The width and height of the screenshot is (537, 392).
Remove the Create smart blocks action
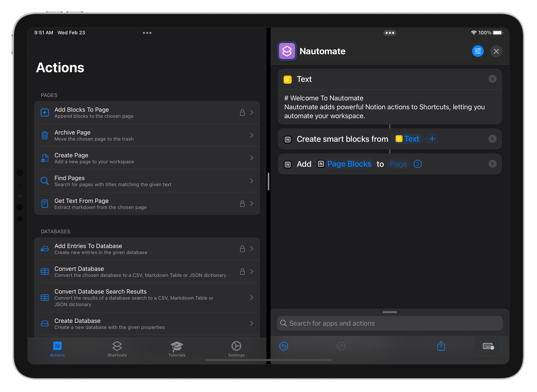(x=492, y=139)
